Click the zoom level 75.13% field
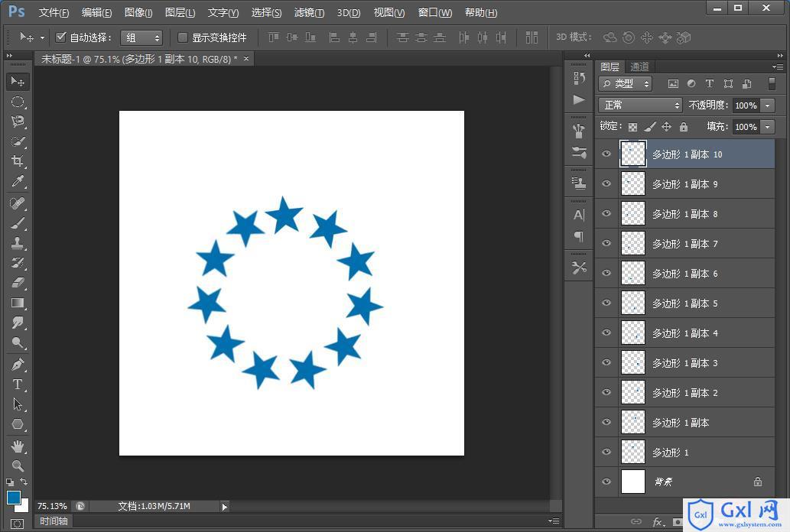The height and width of the screenshot is (532, 790). (x=53, y=506)
